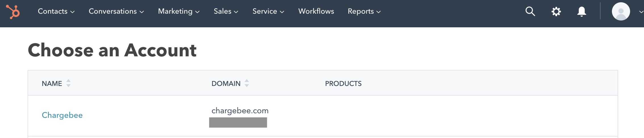Screen dimensions: 644x138
Task: Expand the account menu chevron beside avatar
Action: [x=641, y=12]
